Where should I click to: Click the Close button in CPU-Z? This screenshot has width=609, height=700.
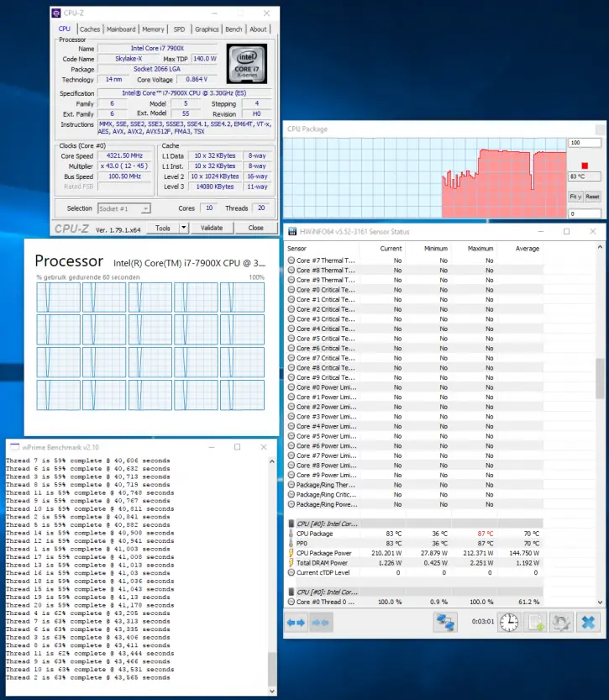(x=255, y=228)
